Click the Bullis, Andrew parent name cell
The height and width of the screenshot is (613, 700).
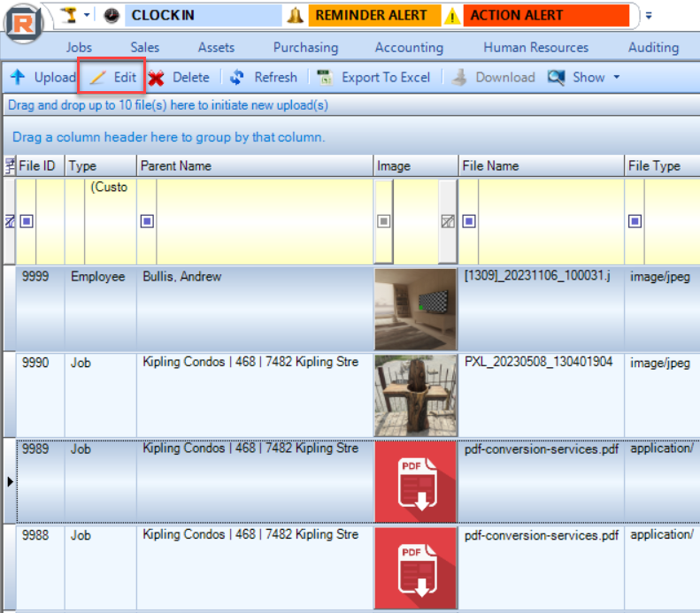tap(255, 309)
